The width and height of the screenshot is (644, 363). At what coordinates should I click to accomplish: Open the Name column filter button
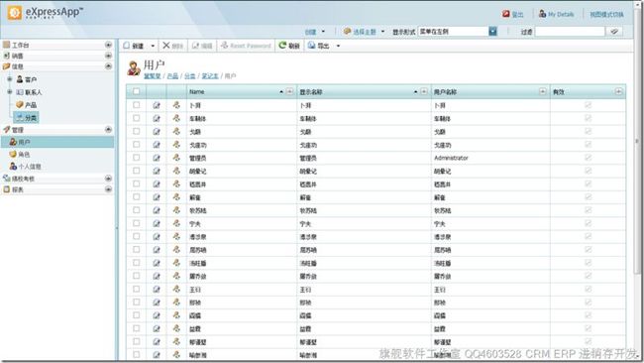[289, 91]
